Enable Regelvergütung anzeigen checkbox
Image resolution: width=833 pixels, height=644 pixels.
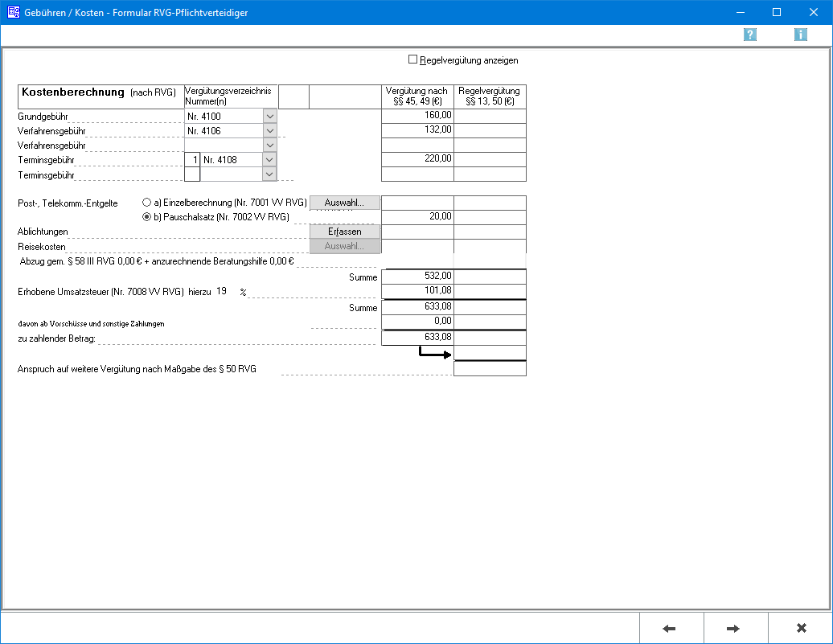[413, 59]
